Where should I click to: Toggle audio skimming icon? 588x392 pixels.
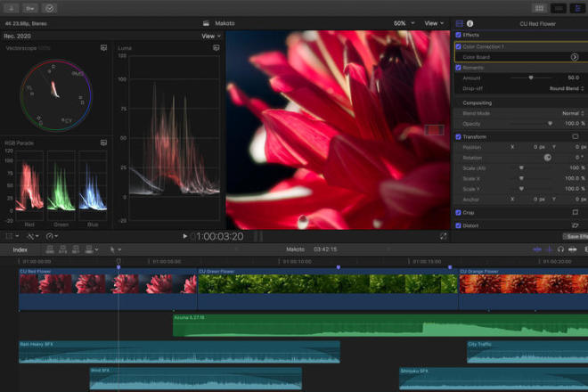click(x=550, y=249)
